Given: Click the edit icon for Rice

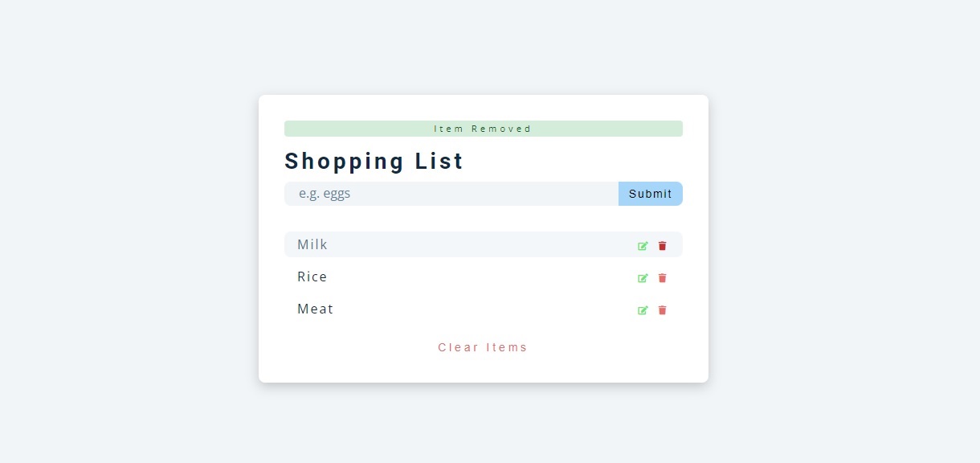Looking at the screenshot, I should coord(643,278).
